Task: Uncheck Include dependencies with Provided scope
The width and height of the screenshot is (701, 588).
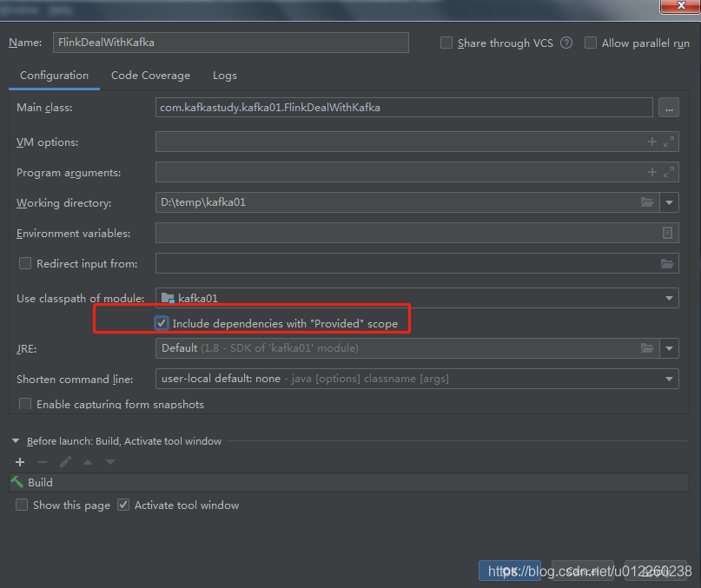Action: [161, 322]
